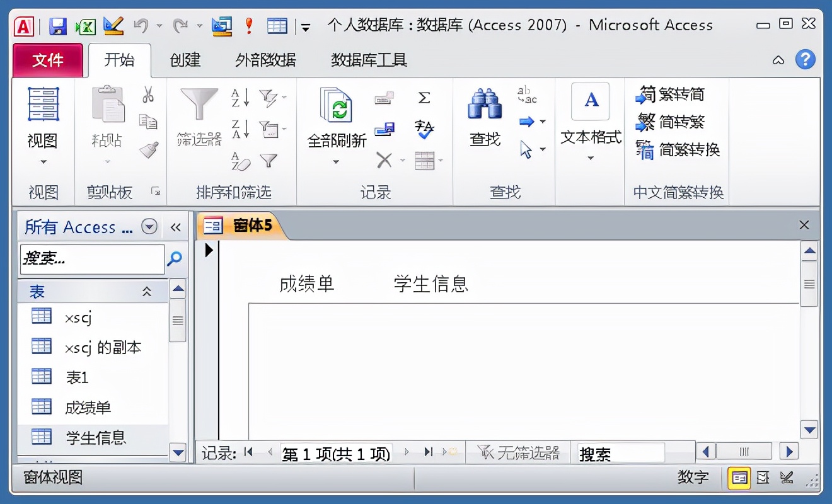Viewport: 832px width, 504px height.
Task: Open 文本格式 via its letter A icon
Action: point(589,102)
